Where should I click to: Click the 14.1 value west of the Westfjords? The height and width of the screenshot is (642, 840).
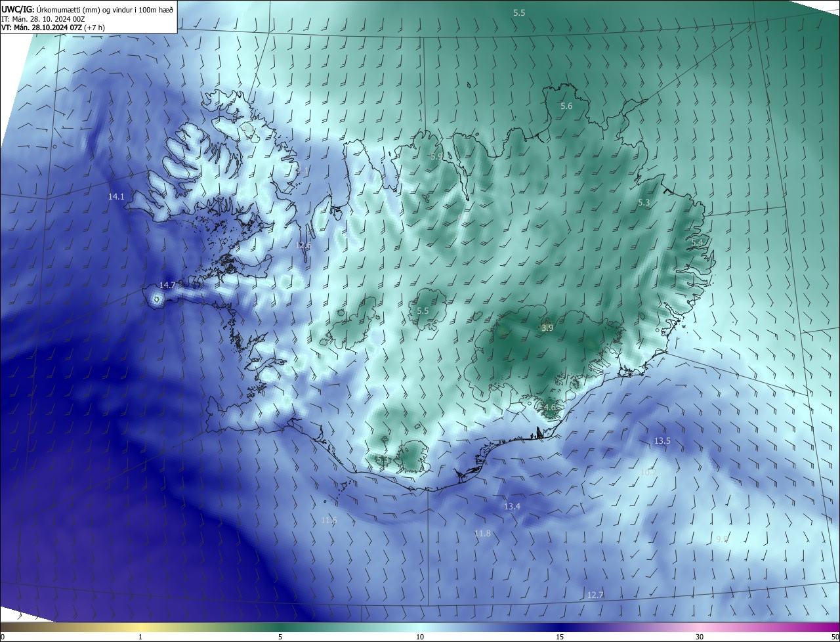point(116,196)
